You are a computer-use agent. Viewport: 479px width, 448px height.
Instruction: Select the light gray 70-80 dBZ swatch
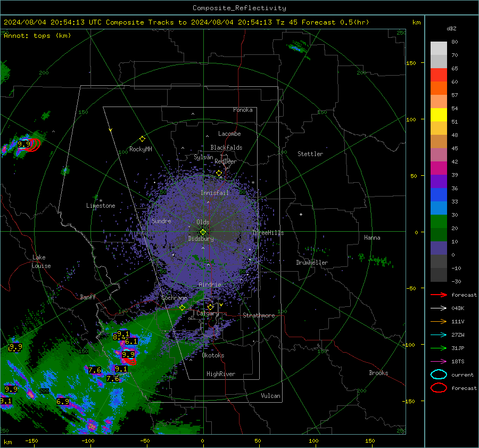coord(439,48)
